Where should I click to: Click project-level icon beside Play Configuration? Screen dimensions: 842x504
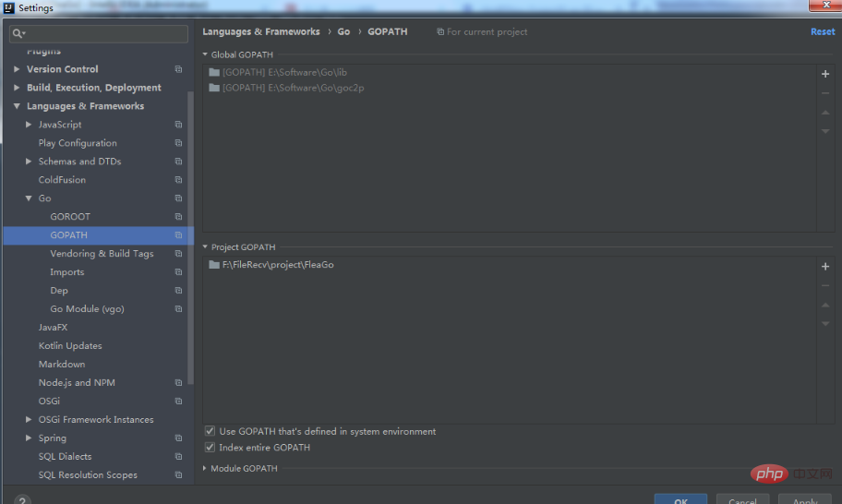[178, 143]
